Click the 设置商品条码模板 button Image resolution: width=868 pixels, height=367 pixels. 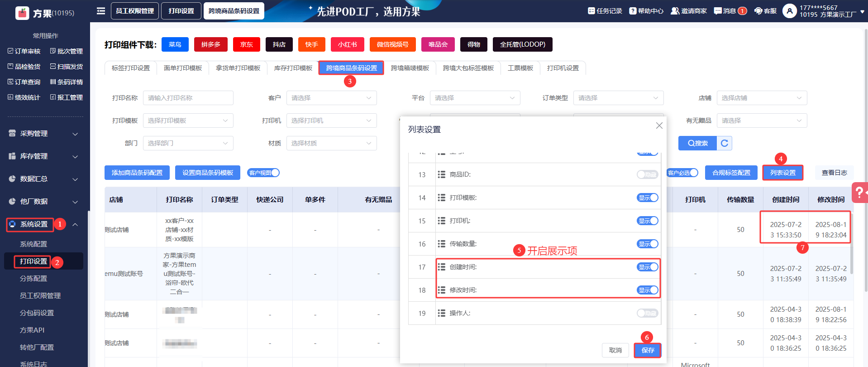[x=208, y=173]
